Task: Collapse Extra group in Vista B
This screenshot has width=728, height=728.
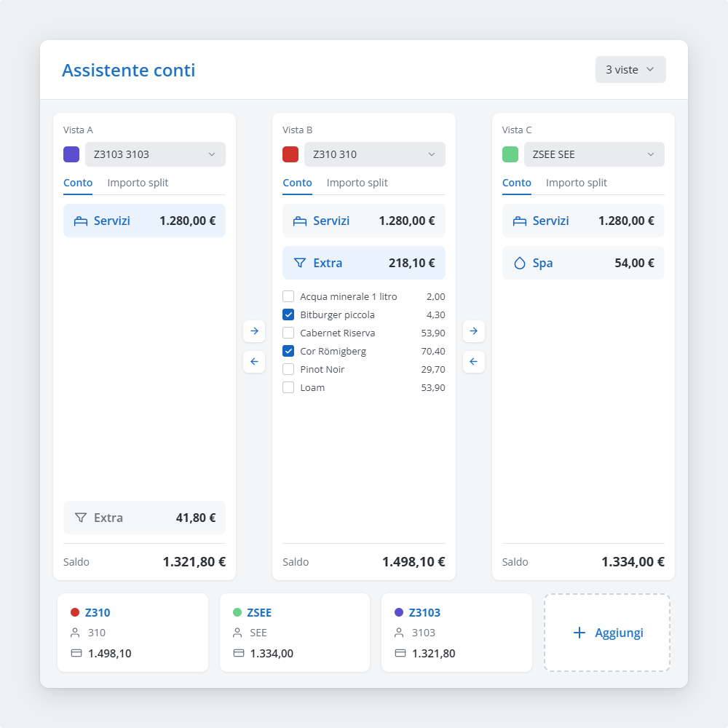Action: 364,264
